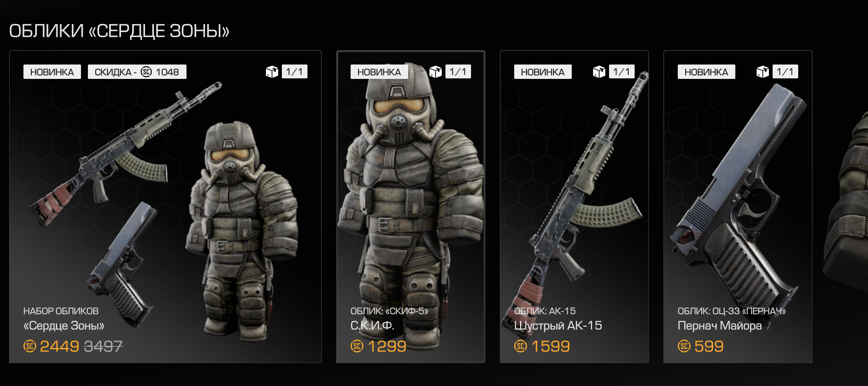
Task: Click SC coin icon next to 1599
Action: (521, 347)
